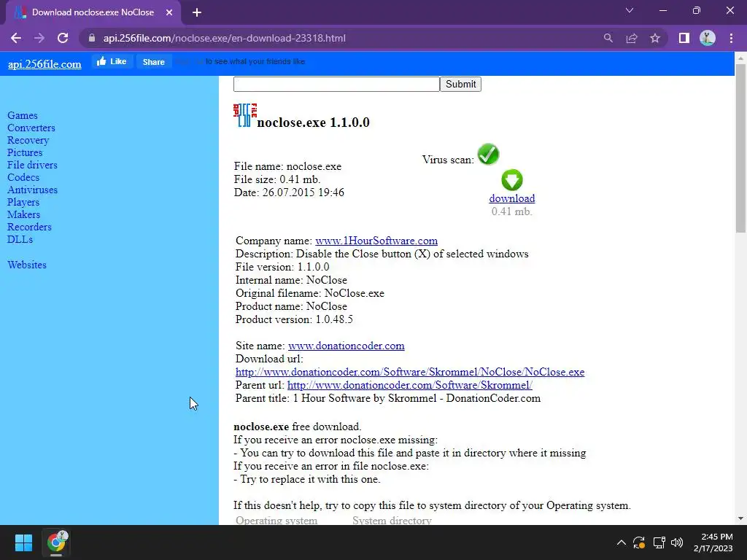Open the clock showing 2:45 PM
Screen dimensions: 747x560
(713, 542)
